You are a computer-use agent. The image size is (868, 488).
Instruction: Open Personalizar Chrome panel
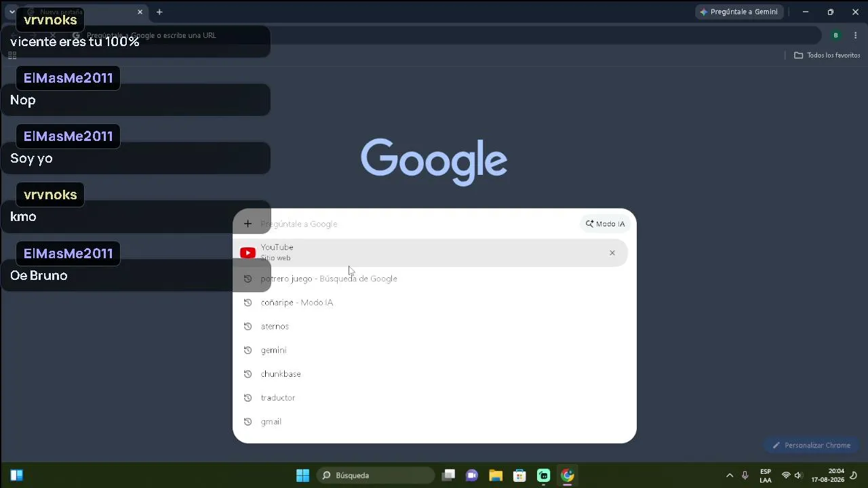(811, 445)
